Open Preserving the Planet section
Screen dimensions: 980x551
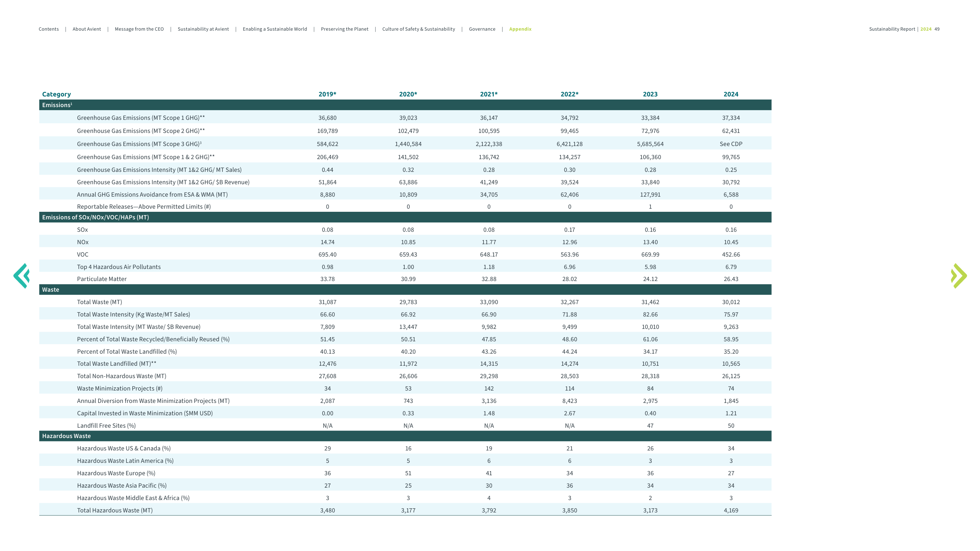[345, 29]
